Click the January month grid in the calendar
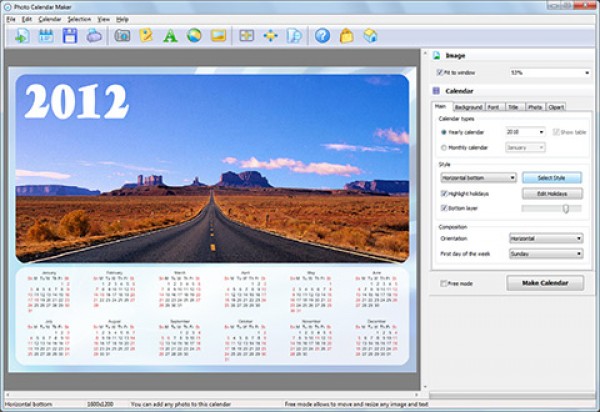The image size is (600, 412). click(x=49, y=291)
